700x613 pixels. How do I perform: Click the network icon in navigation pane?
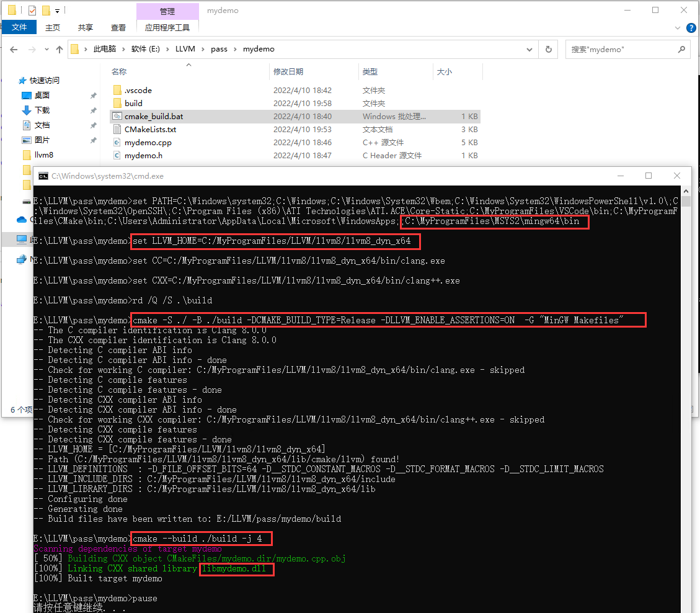pos(22,259)
